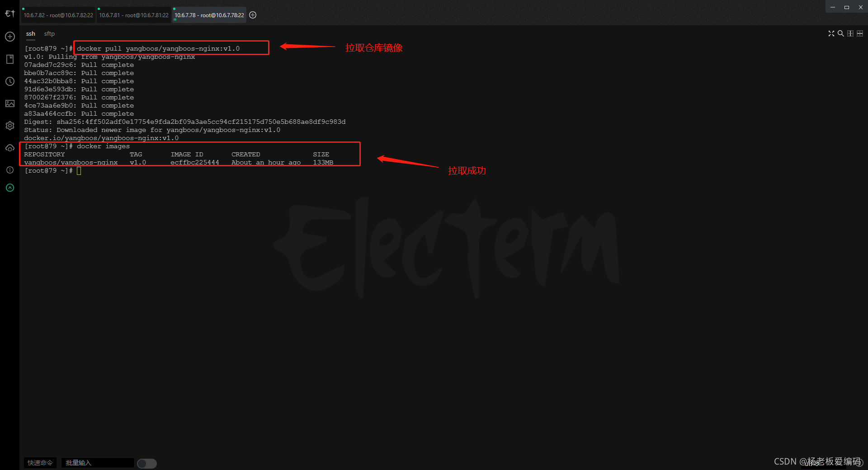Screen dimensions: 868x470
Task: Add a new tab with plus icon
Action: 253,15
